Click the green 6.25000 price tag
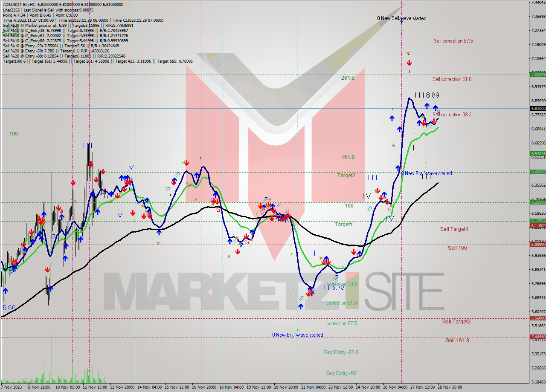546x392 pixels. pyautogui.click(x=537, y=202)
